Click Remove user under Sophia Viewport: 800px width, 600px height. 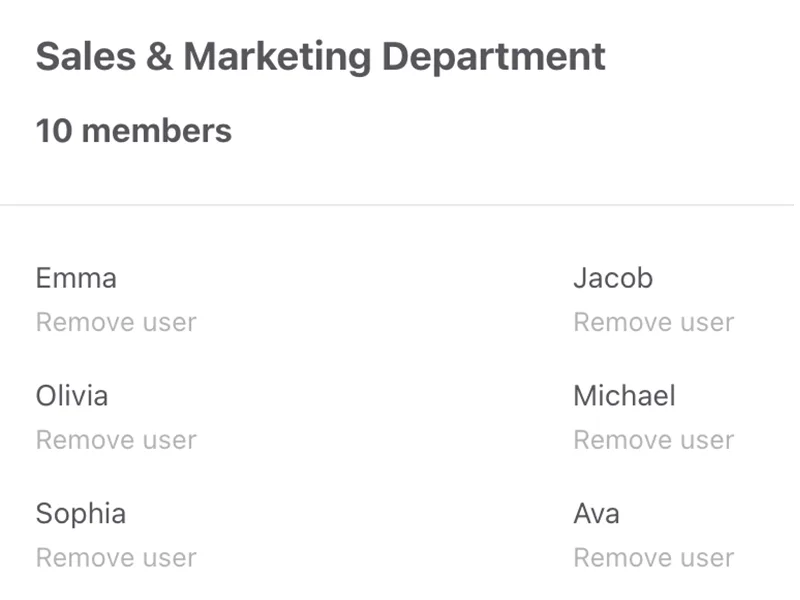(115, 557)
